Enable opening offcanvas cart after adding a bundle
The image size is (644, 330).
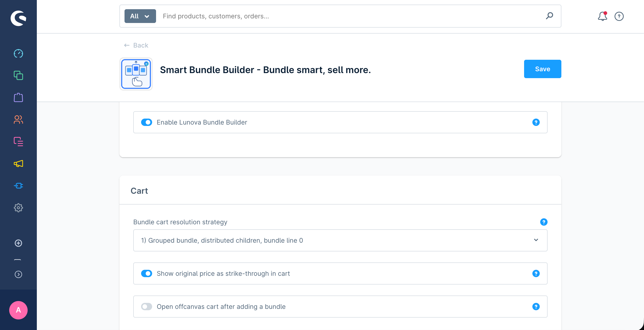tap(147, 307)
